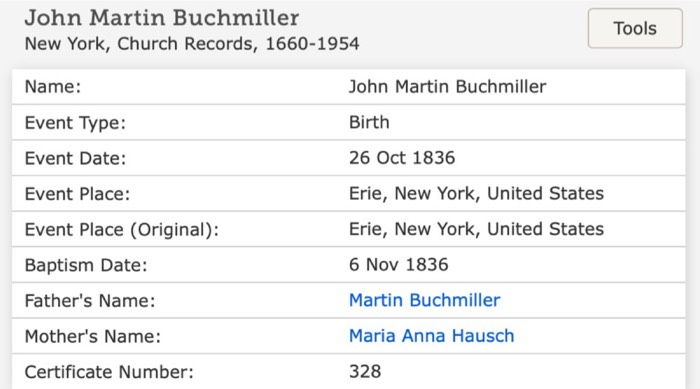700x389 pixels.
Task: Click the Event Type value Birth
Action: [x=369, y=122]
